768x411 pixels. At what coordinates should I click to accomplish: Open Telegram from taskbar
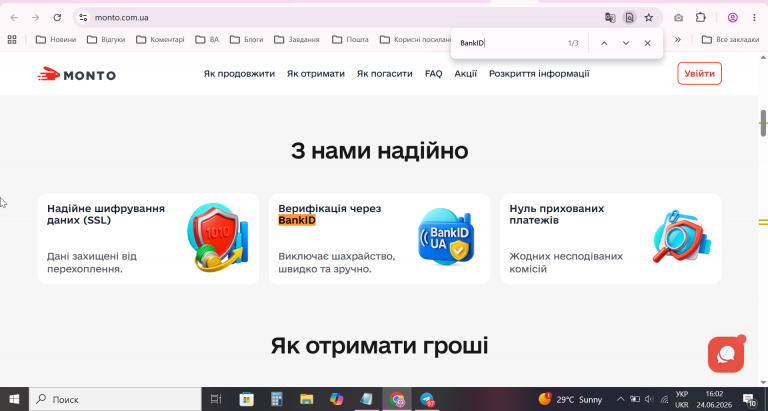click(x=427, y=399)
